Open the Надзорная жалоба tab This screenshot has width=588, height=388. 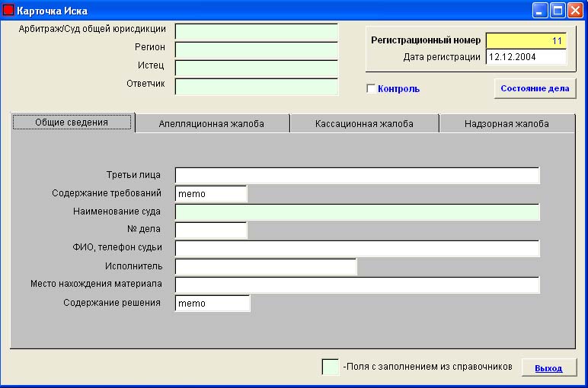(507, 124)
